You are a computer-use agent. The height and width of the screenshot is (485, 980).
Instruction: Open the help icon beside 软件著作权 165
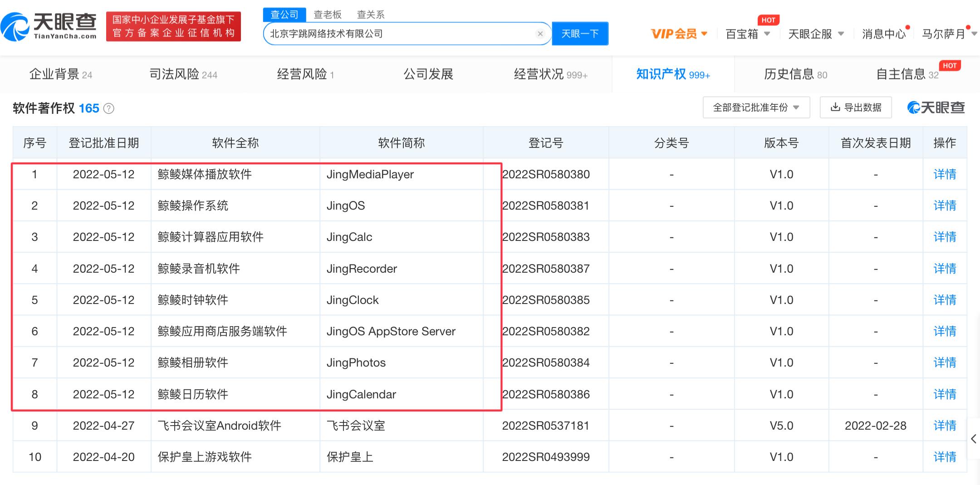109,108
